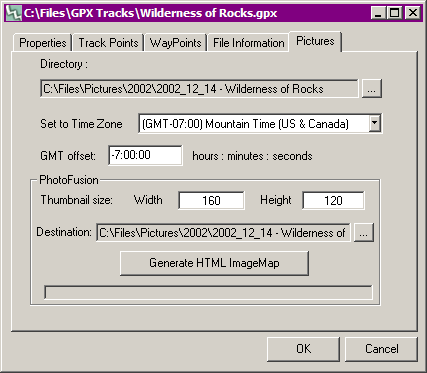Image resolution: width=427 pixels, height=373 pixels.
Task: Confirm with the OK button
Action: pyautogui.click(x=303, y=349)
